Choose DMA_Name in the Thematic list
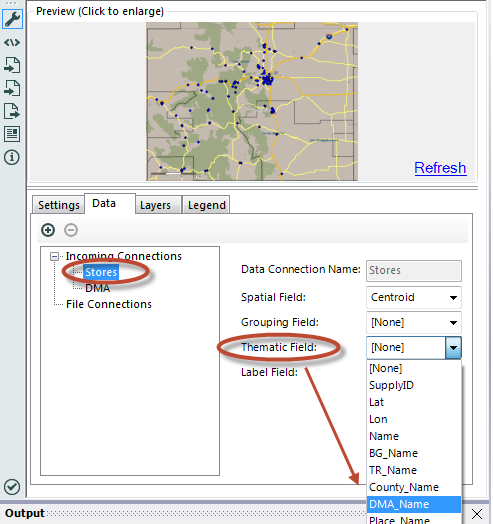The width and height of the screenshot is (493, 524). 414,504
